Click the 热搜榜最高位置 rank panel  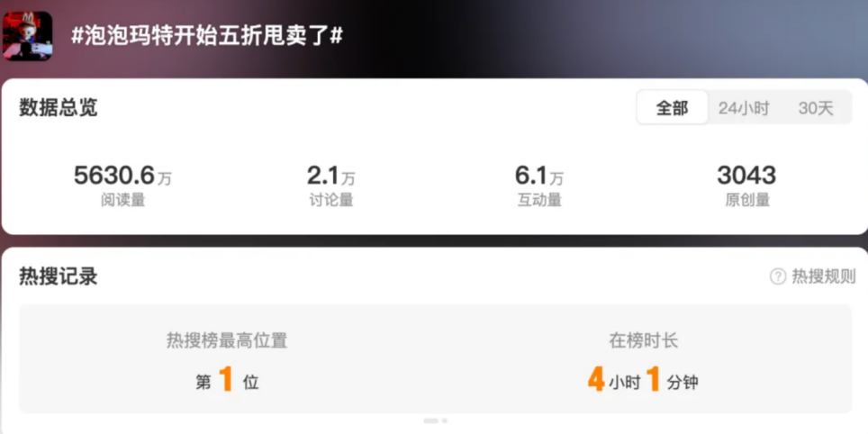pyautogui.click(x=227, y=358)
